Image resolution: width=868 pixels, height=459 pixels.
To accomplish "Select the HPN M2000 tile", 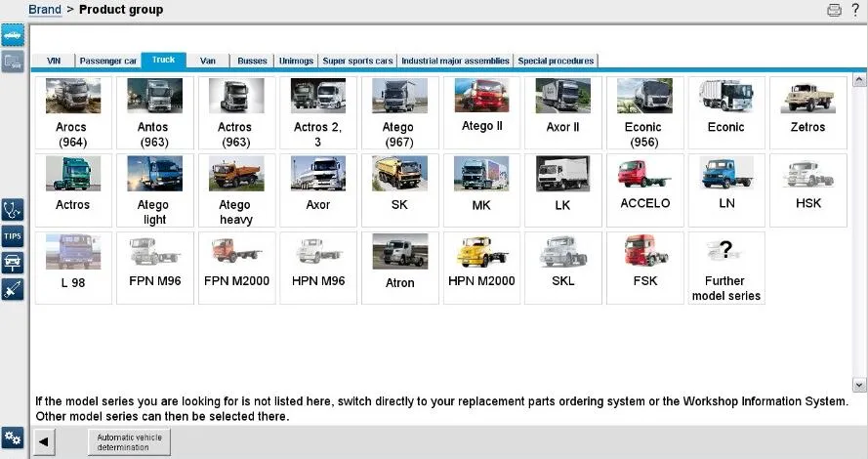I will click(x=481, y=268).
